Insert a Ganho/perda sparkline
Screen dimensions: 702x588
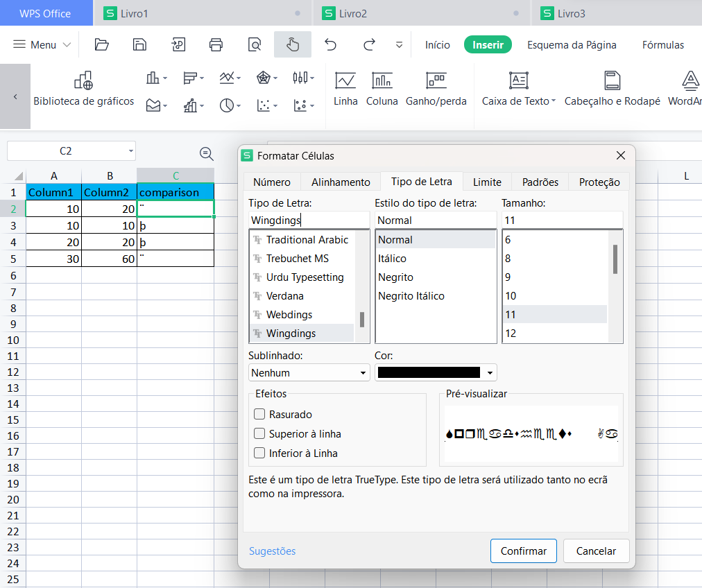[x=436, y=89]
